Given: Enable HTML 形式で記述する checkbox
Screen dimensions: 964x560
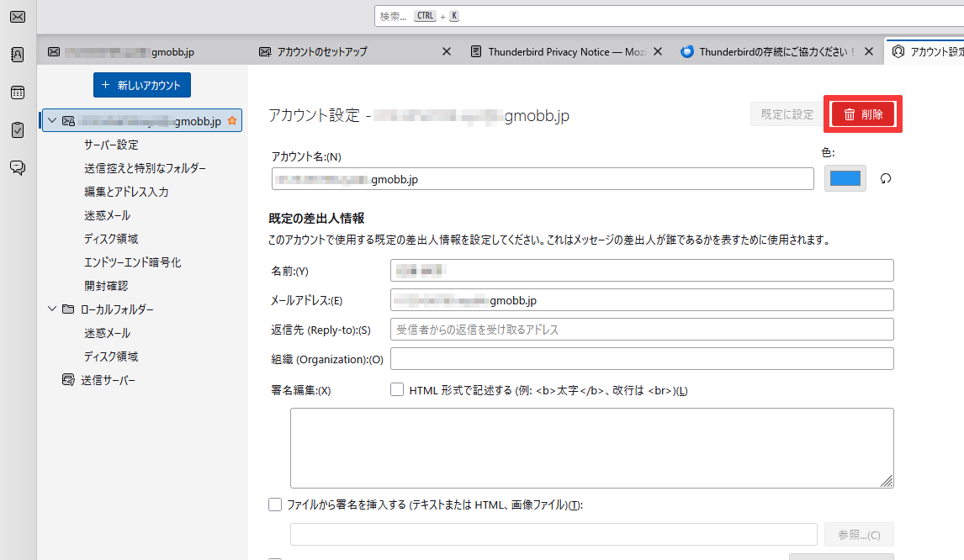Looking at the screenshot, I should (x=397, y=390).
